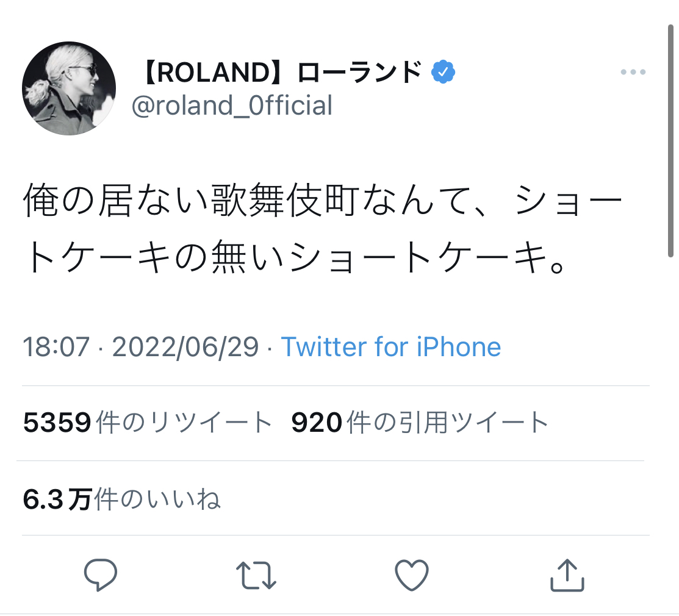This screenshot has height=616, width=679.
Task: View the 5359 件のリツイート list
Action: click(148, 422)
